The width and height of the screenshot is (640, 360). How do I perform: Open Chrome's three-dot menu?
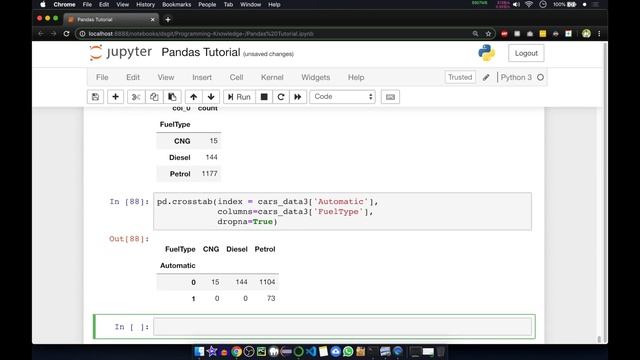(x=599, y=34)
